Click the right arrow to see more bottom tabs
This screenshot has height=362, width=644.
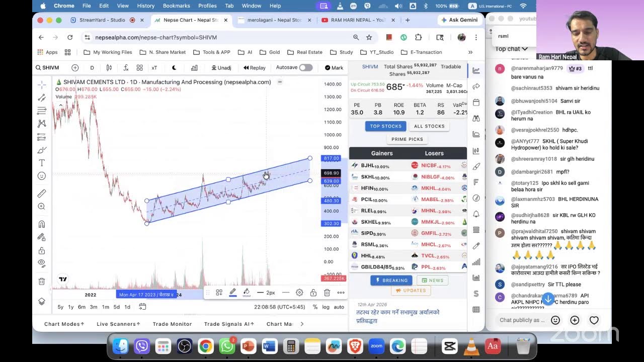tap(302, 324)
